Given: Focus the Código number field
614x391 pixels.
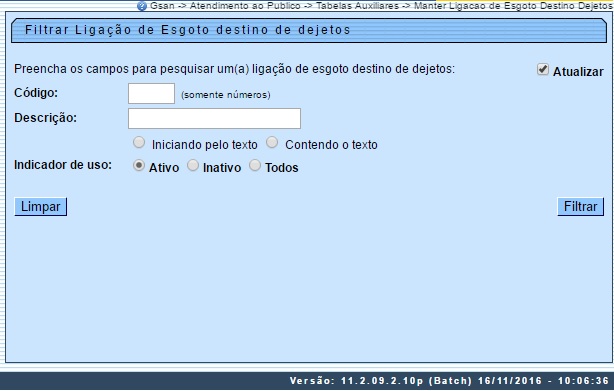Looking at the screenshot, I should 151,94.
